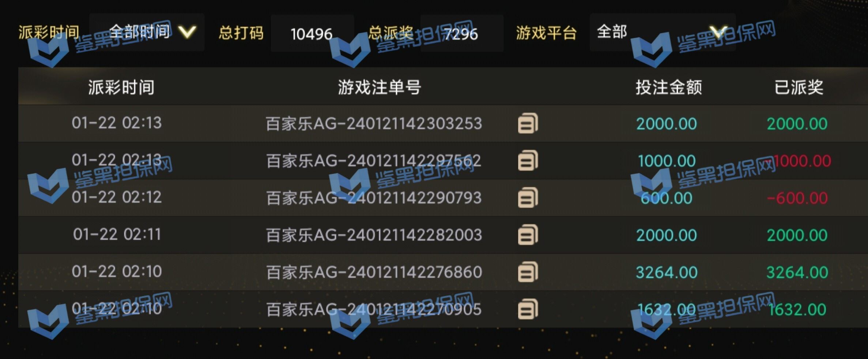Click the yellow chevron beside 全部时间

[187, 32]
